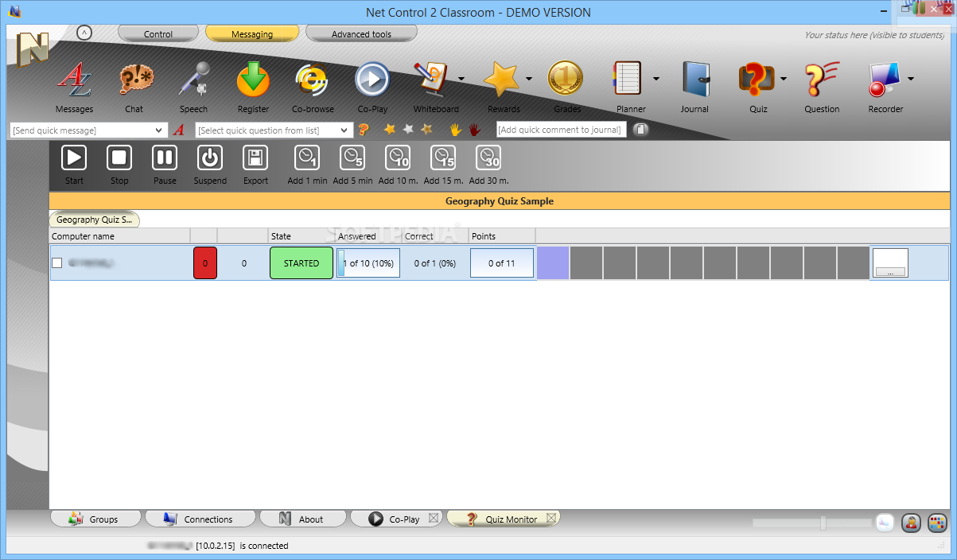Click the journal comment page icon
The height and width of the screenshot is (560, 957).
pos(640,130)
